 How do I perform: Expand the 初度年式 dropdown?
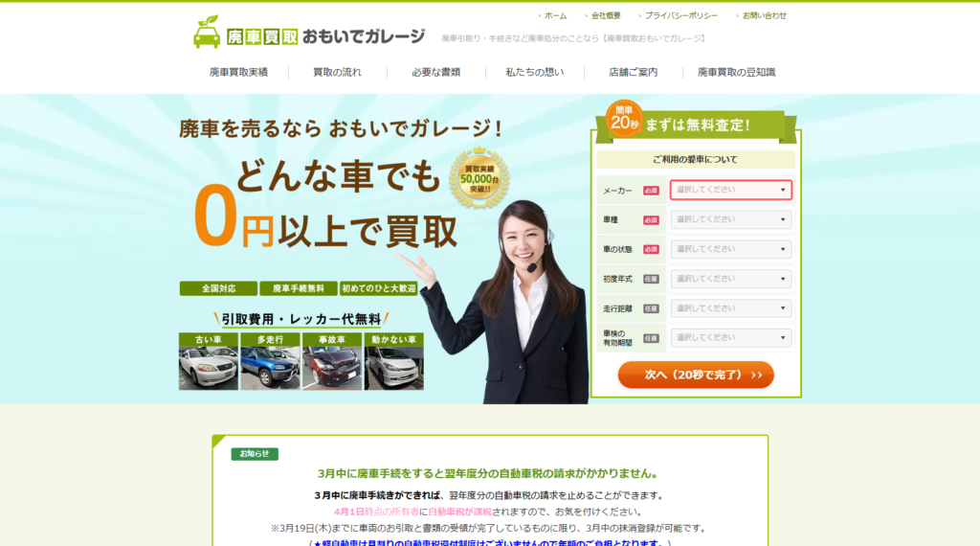coord(730,279)
